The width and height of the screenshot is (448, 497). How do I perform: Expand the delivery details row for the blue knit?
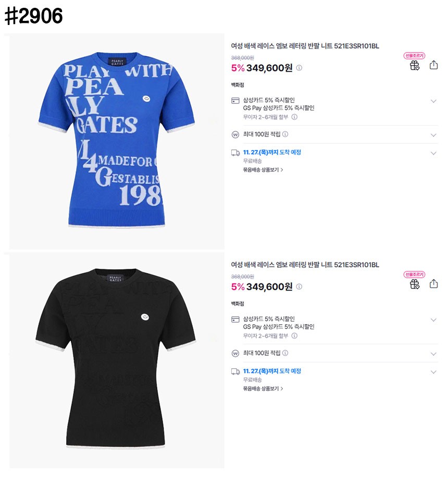coord(433,153)
